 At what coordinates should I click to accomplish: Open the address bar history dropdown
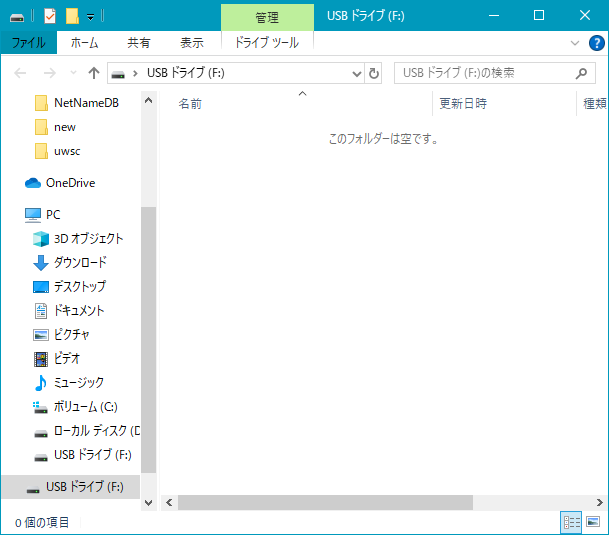pos(356,73)
